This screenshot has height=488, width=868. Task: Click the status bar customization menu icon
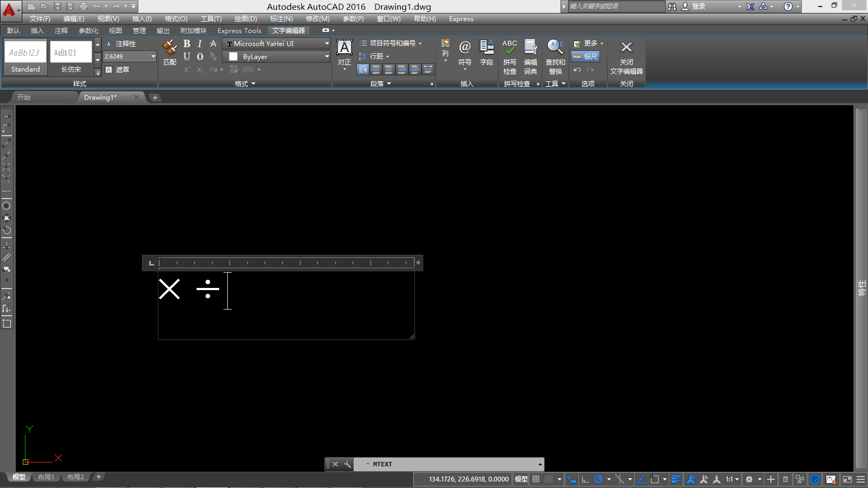click(x=860, y=479)
